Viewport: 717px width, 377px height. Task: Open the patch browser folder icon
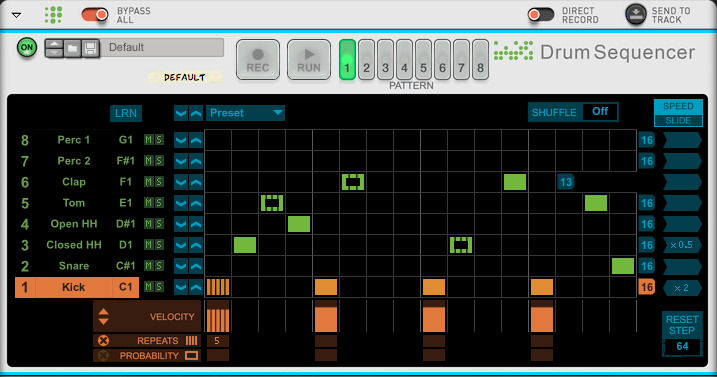[73, 48]
